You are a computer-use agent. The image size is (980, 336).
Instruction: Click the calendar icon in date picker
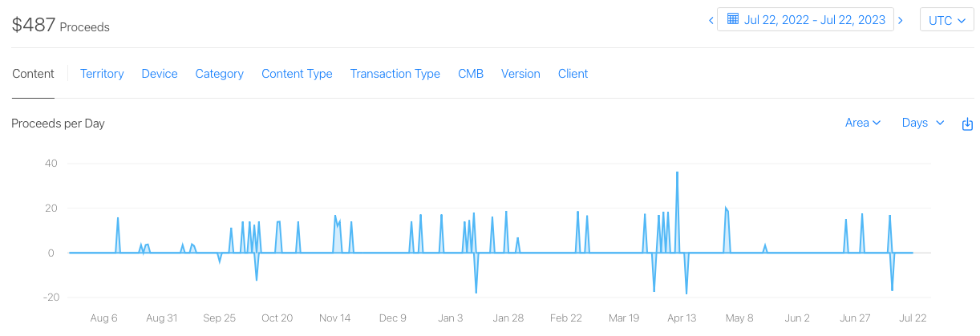click(733, 20)
